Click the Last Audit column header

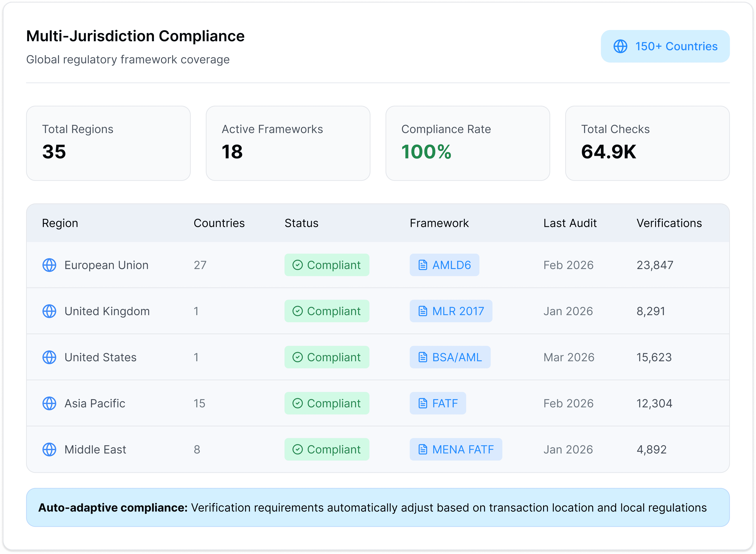570,223
